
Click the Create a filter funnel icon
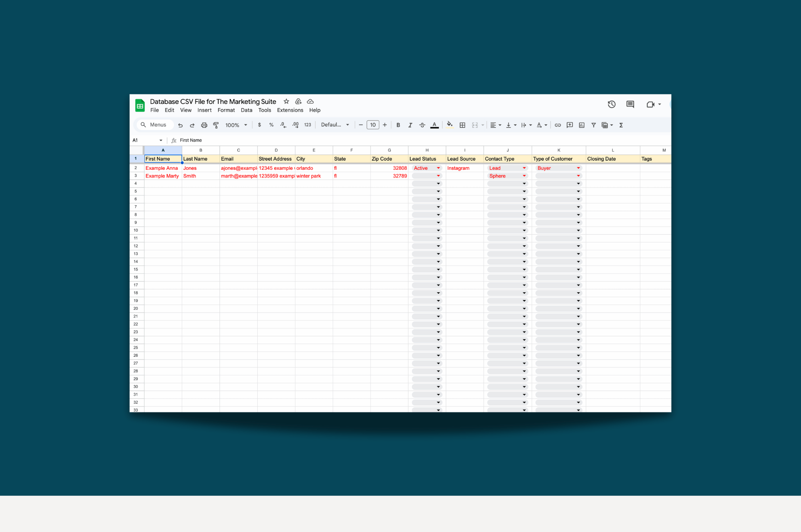pyautogui.click(x=593, y=125)
